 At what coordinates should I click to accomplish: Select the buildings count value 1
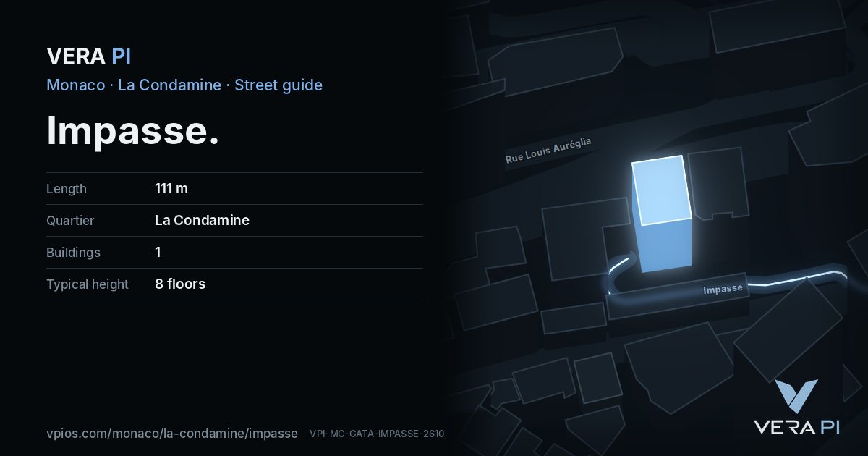158,253
